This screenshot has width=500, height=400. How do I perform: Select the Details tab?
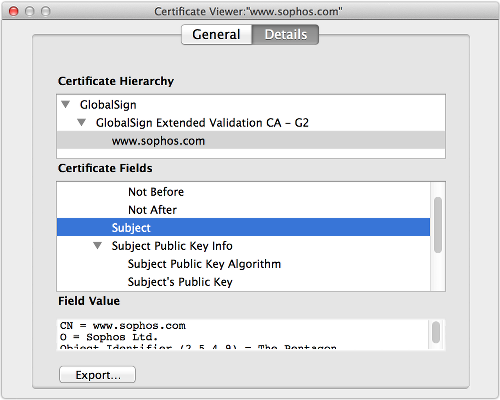point(286,34)
